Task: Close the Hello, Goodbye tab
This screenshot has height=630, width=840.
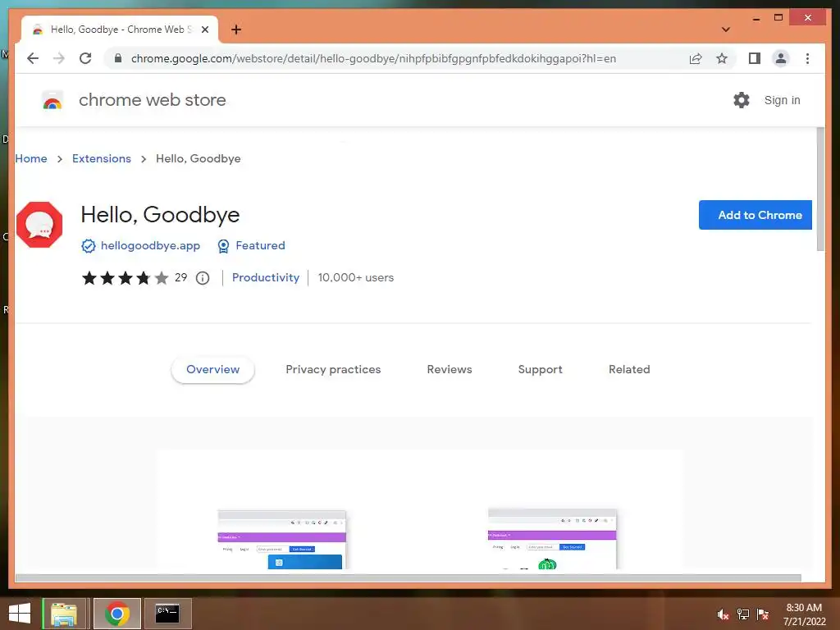Action: (x=204, y=30)
